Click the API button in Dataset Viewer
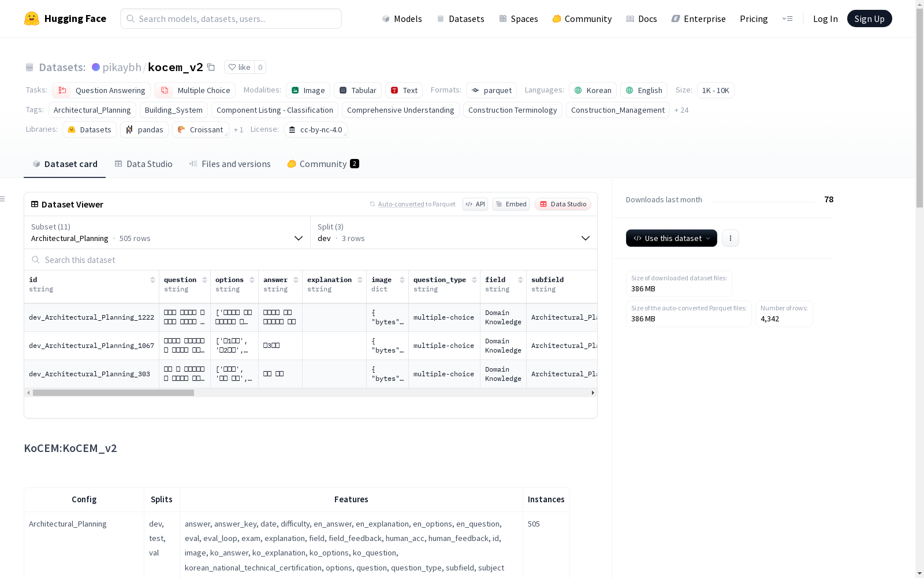Screen dimensions: 924x578 click(475, 204)
